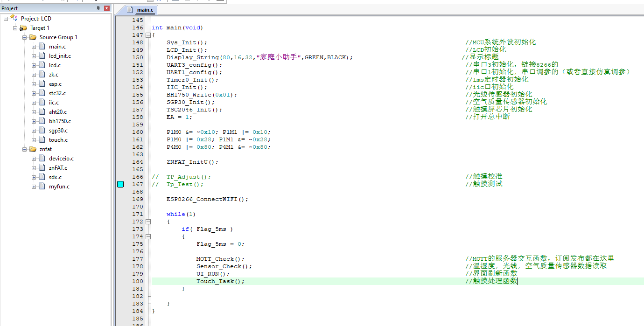
Task: Click the Timer0_Init() call on line 153
Action: tap(192, 80)
